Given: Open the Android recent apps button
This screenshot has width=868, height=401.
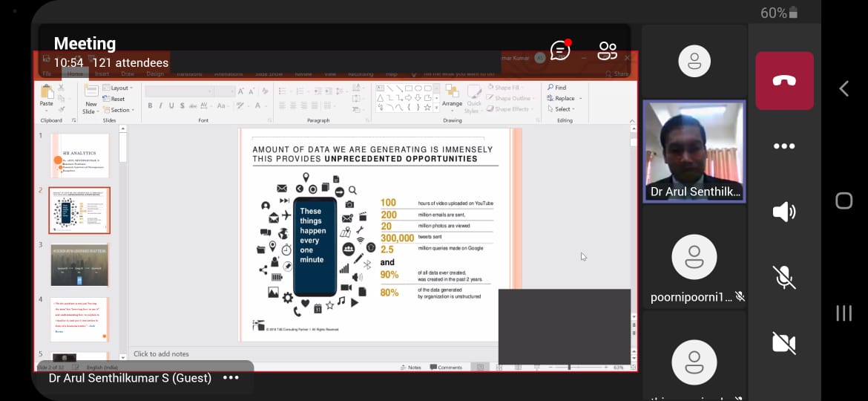Looking at the screenshot, I should (844, 313).
